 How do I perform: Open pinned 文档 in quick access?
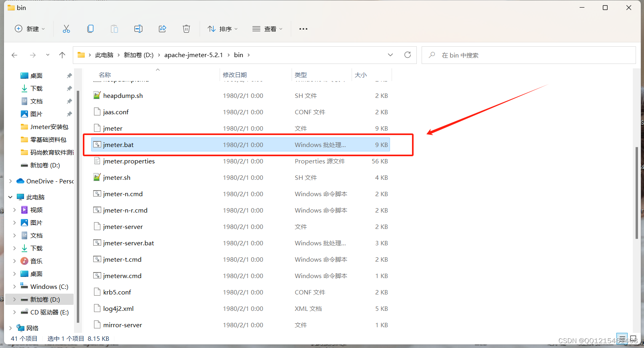pos(36,101)
